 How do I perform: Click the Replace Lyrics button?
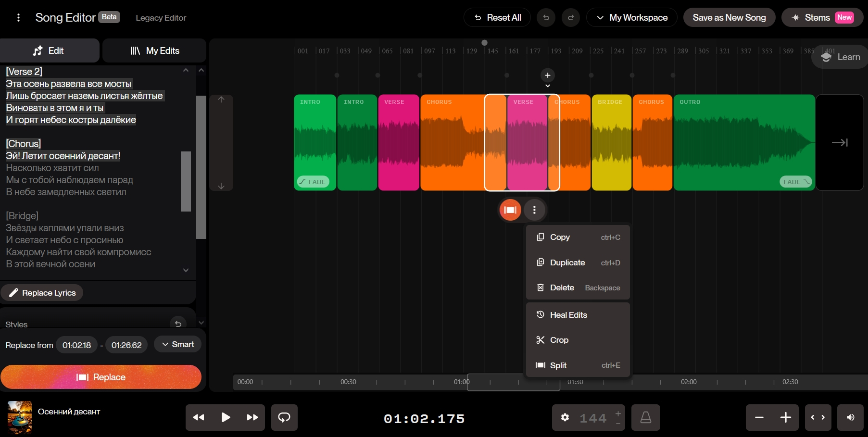click(42, 293)
